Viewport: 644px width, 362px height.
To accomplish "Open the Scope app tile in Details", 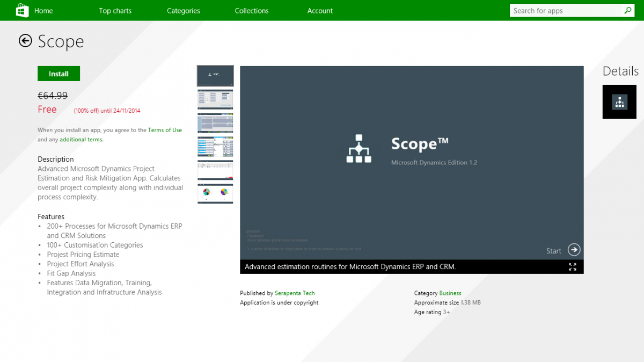I will 619,102.
